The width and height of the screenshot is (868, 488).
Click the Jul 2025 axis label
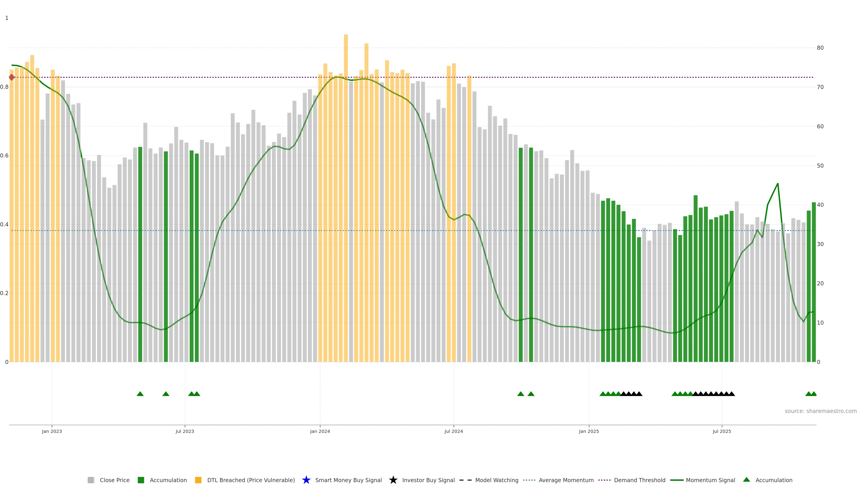pos(722,431)
